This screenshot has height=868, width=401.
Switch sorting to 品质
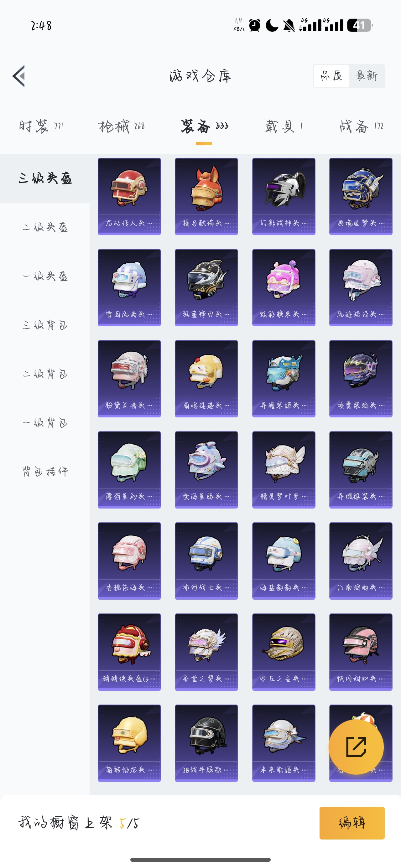pyautogui.click(x=331, y=76)
